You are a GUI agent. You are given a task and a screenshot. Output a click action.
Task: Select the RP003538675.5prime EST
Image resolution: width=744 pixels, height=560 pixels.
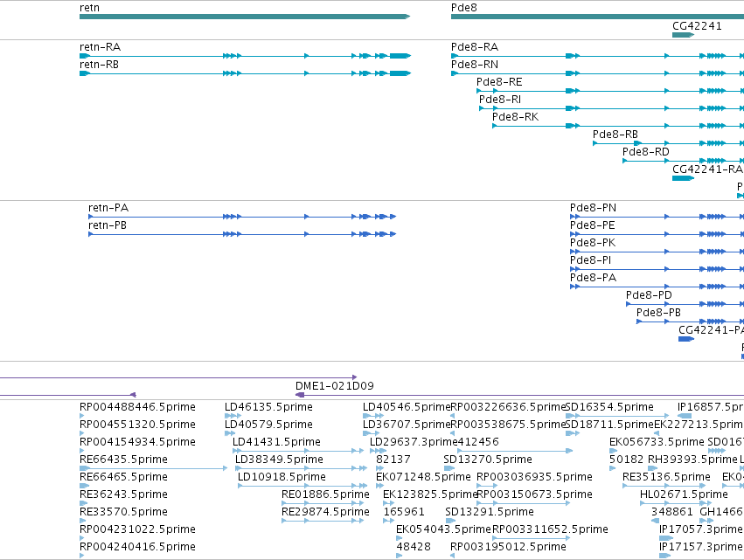click(452, 433)
